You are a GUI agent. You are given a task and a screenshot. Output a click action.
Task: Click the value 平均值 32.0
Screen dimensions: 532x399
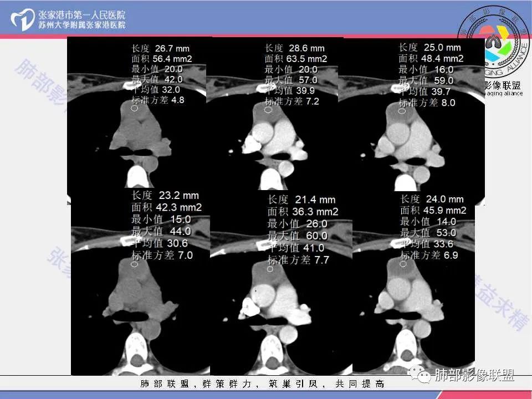click(156, 90)
